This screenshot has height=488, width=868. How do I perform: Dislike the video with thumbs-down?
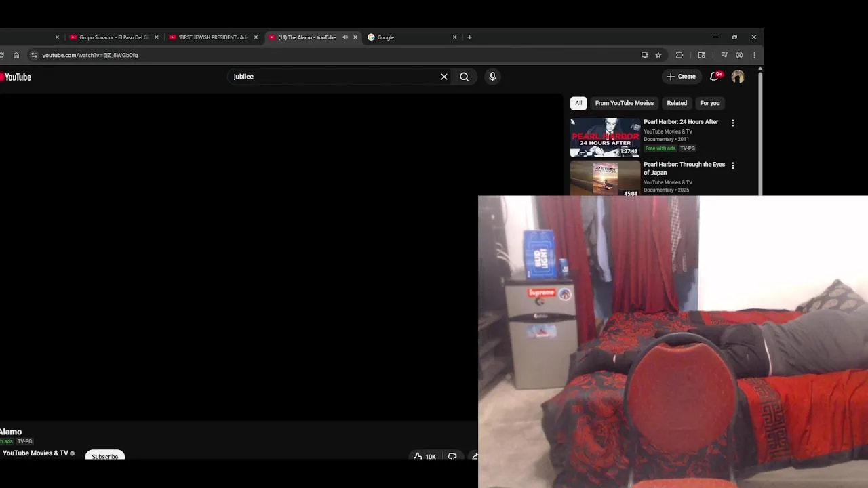click(x=452, y=456)
